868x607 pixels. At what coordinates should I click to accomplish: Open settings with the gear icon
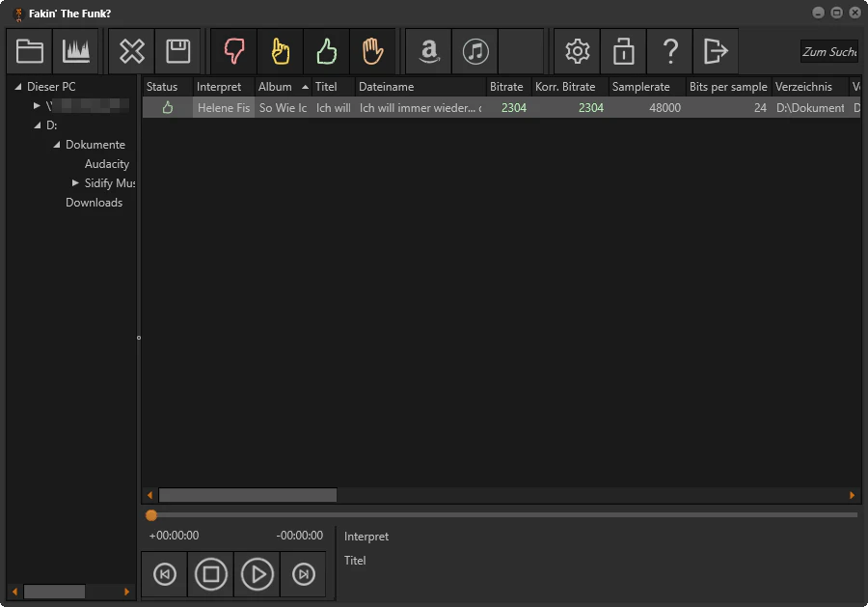tap(578, 51)
